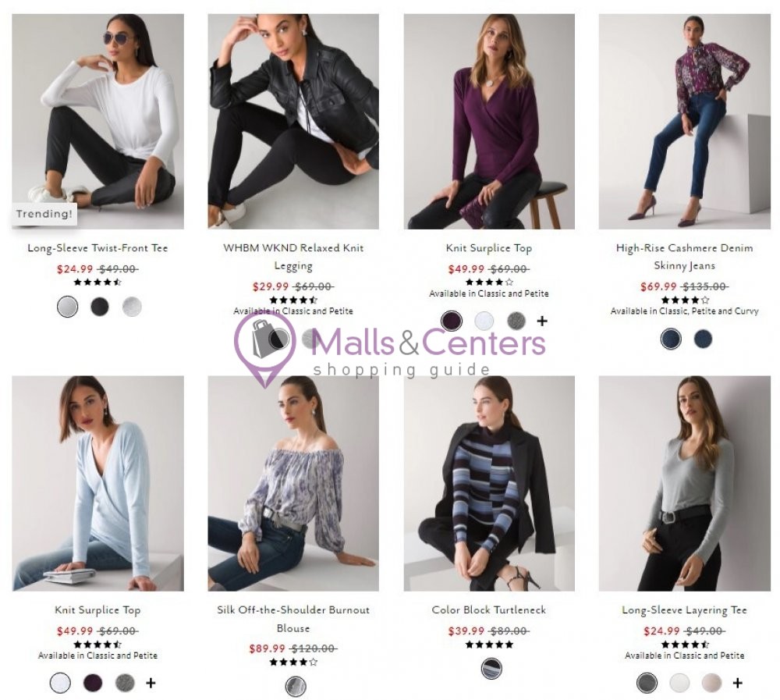Viewport: 780px width, 700px height.
Task: Open star rating for Color Block Turtleneck
Action: tap(489, 645)
